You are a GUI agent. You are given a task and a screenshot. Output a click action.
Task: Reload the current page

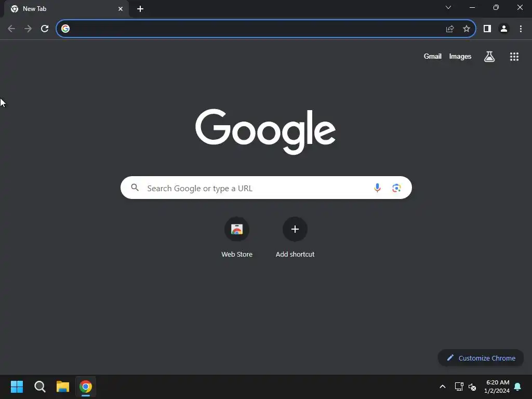pyautogui.click(x=45, y=29)
